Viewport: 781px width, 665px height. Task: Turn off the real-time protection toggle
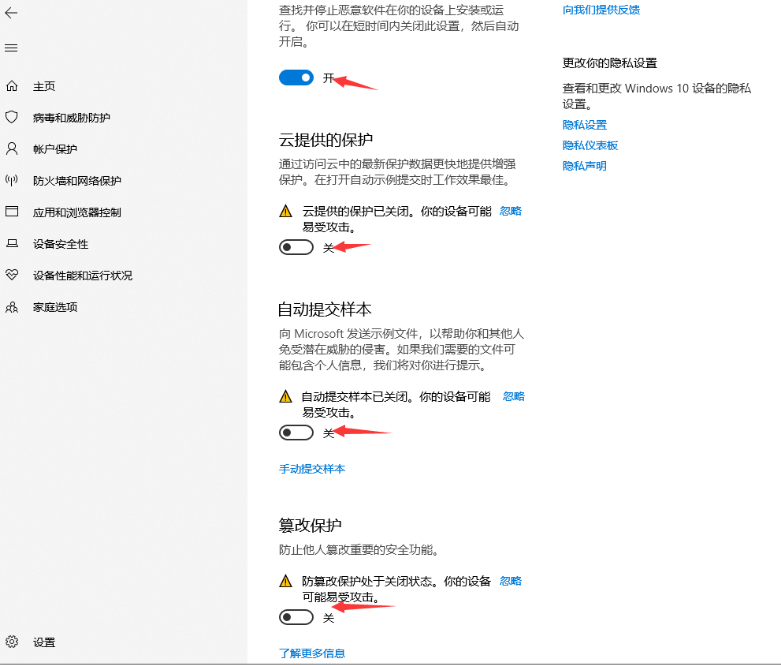296,78
